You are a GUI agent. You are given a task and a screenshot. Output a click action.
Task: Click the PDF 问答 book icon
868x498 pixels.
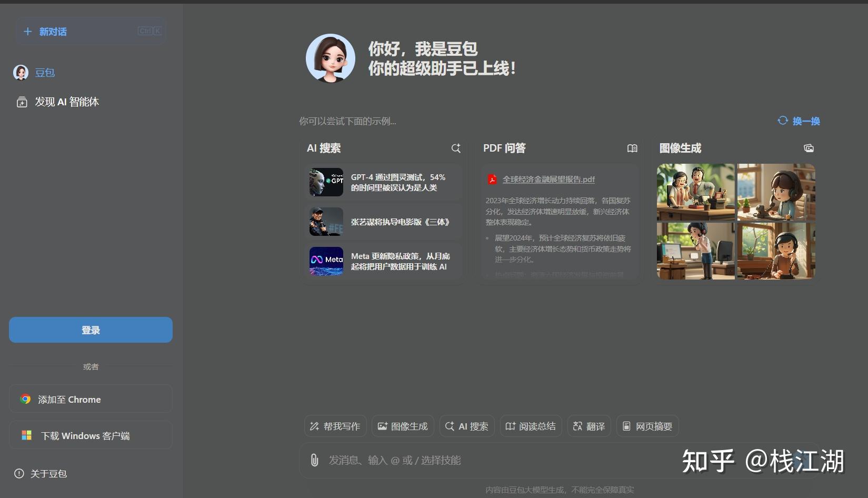click(x=632, y=148)
